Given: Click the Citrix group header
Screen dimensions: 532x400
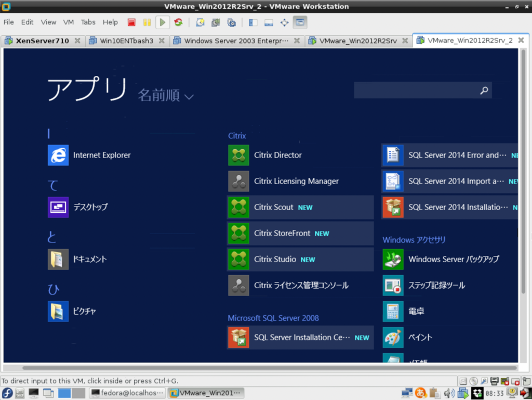Looking at the screenshot, I should (237, 136).
